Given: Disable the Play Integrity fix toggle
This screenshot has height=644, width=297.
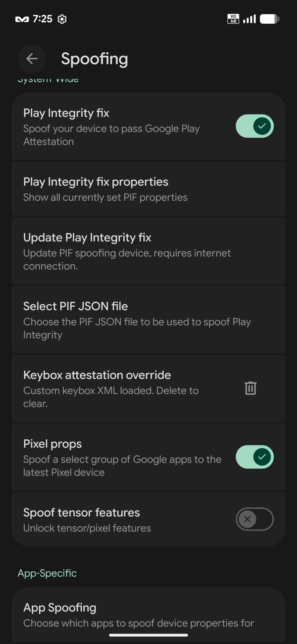Looking at the screenshot, I should coord(255,126).
